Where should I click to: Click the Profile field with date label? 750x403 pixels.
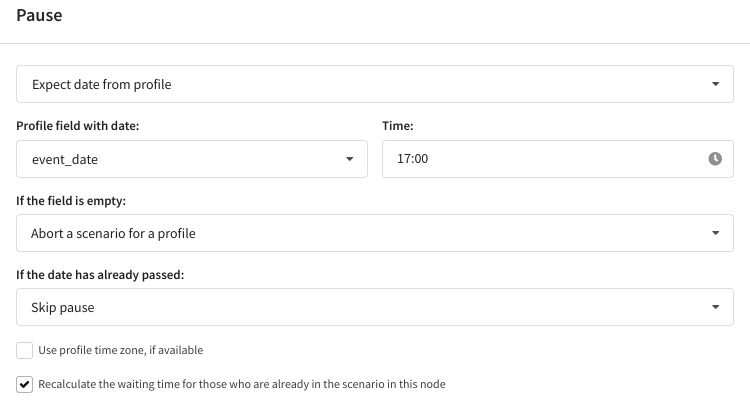coord(77,126)
